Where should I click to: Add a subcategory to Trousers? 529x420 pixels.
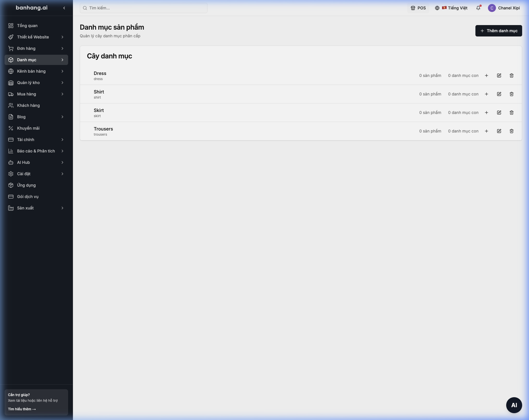[x=487, y=131]
